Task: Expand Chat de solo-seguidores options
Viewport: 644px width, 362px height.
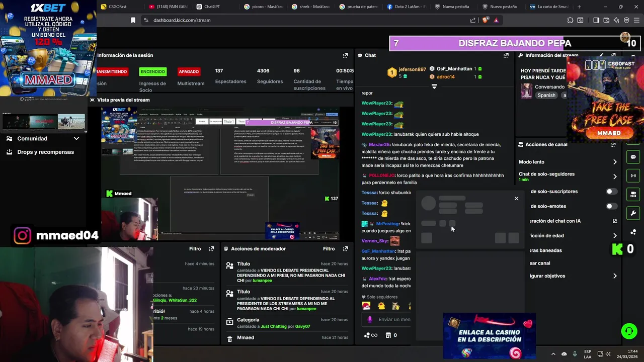Action: coord(615,176)
